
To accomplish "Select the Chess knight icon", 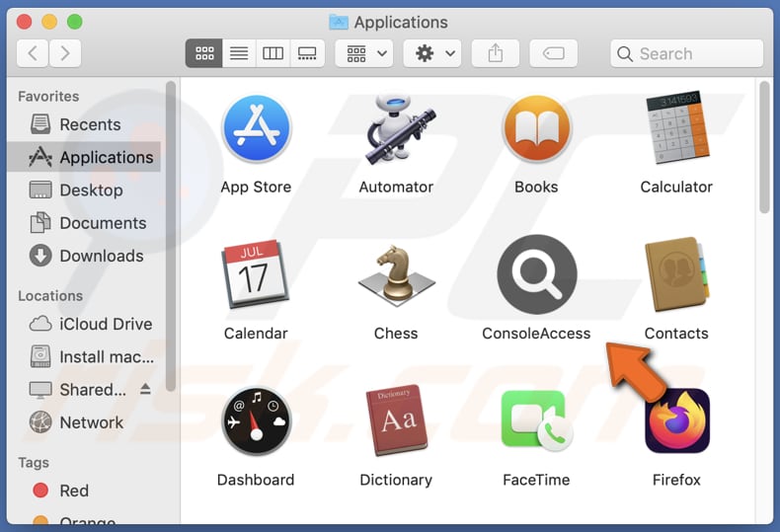I will tap(397, 275).
